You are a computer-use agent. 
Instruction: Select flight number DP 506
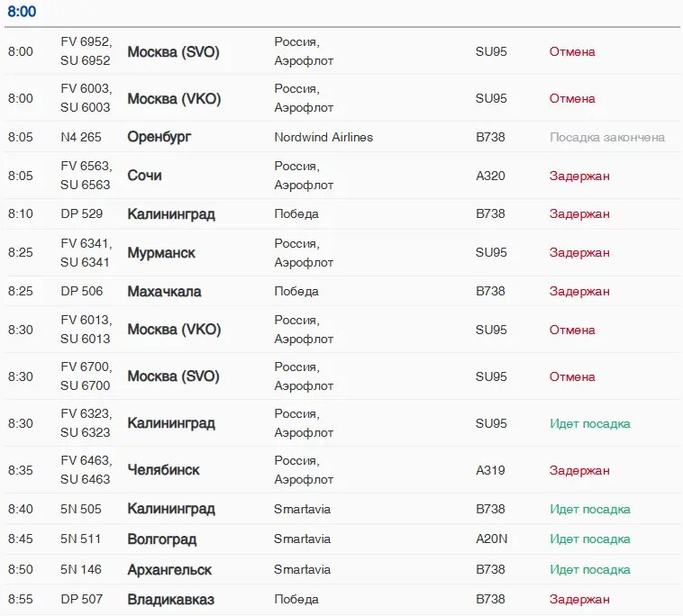(81, 291)
